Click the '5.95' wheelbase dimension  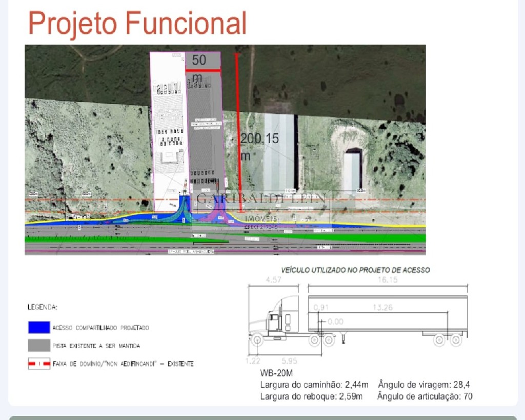pos(289,361)
